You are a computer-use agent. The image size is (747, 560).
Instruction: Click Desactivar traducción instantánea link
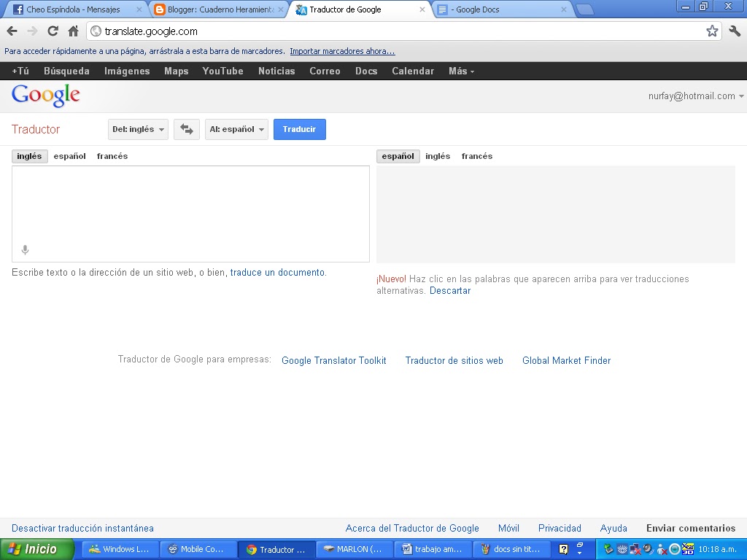click(83, 528)
